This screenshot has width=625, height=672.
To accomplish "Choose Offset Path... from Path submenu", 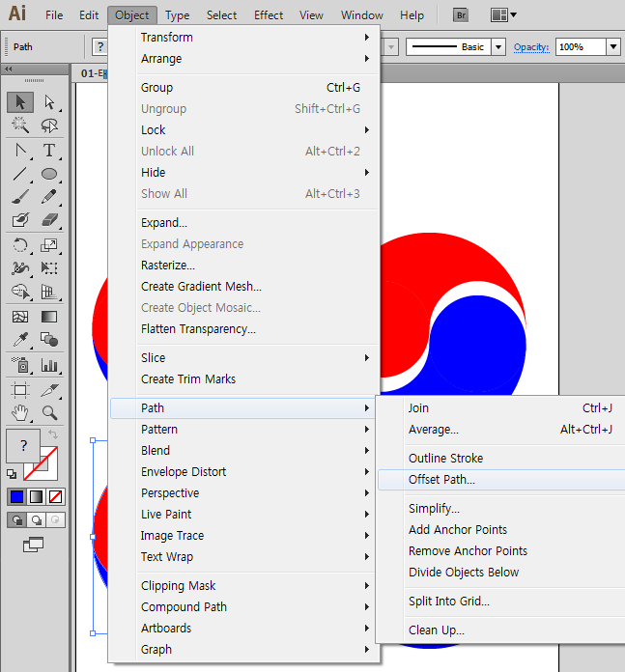I will 501,480.
